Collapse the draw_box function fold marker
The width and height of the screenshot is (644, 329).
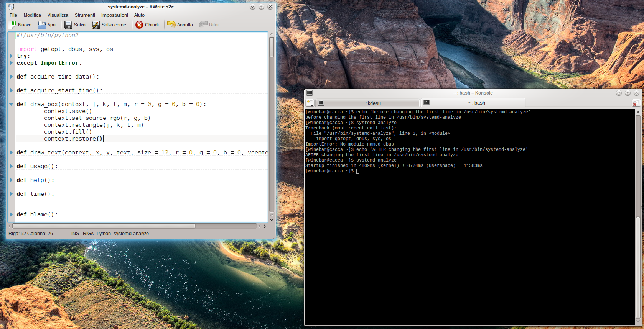coord(11,104)
